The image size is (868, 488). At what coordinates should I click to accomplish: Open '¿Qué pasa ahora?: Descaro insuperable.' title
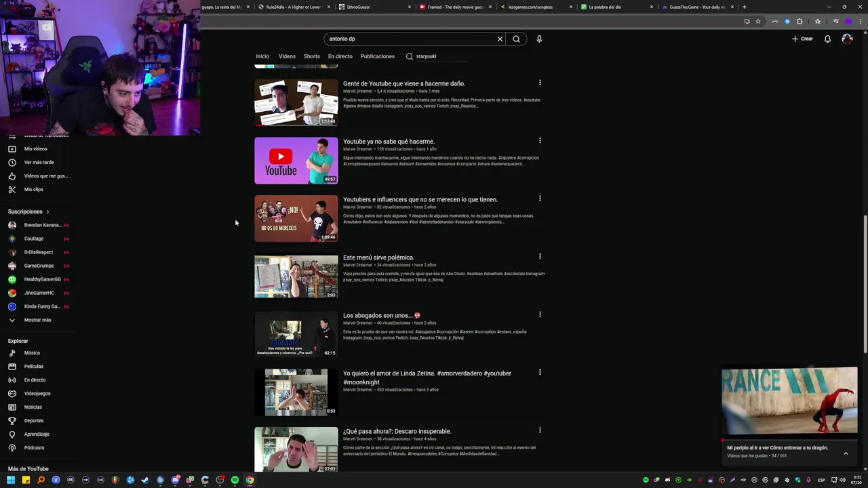coord(397,431)
